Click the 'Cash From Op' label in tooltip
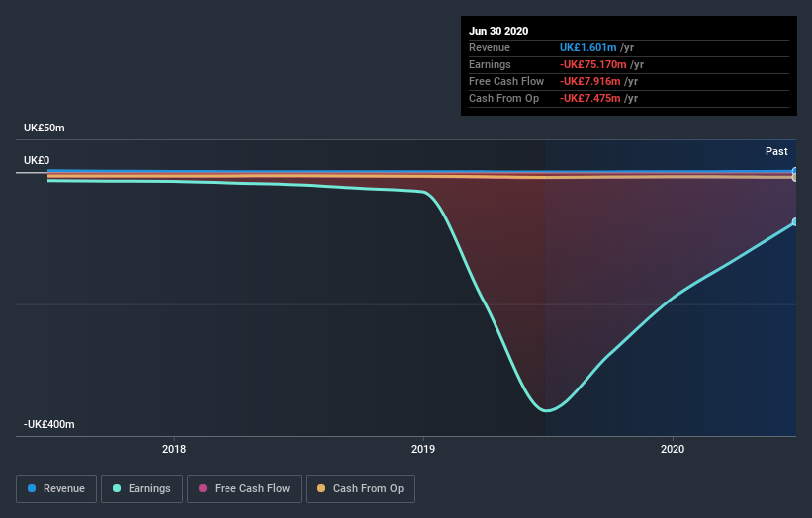Image resolution: width=812 pixels, height=518 pixels. tap(503, 98)
